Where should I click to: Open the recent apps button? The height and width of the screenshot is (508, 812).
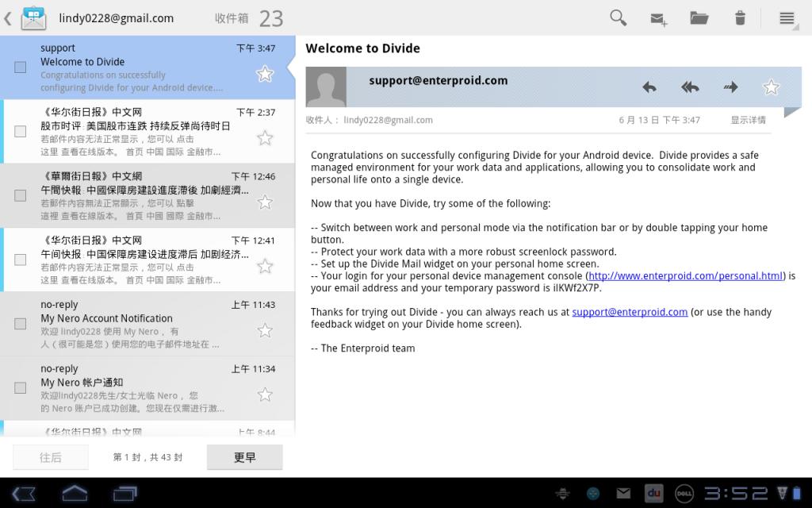(124, 493)
